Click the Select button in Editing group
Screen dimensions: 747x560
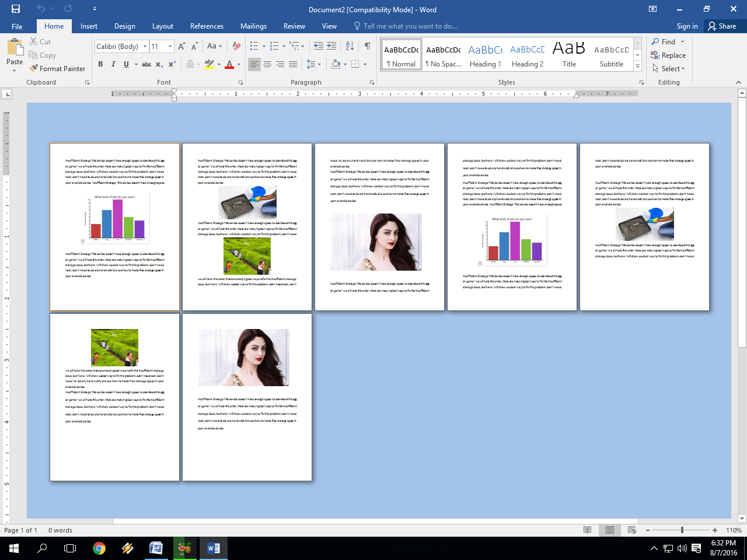667,68
